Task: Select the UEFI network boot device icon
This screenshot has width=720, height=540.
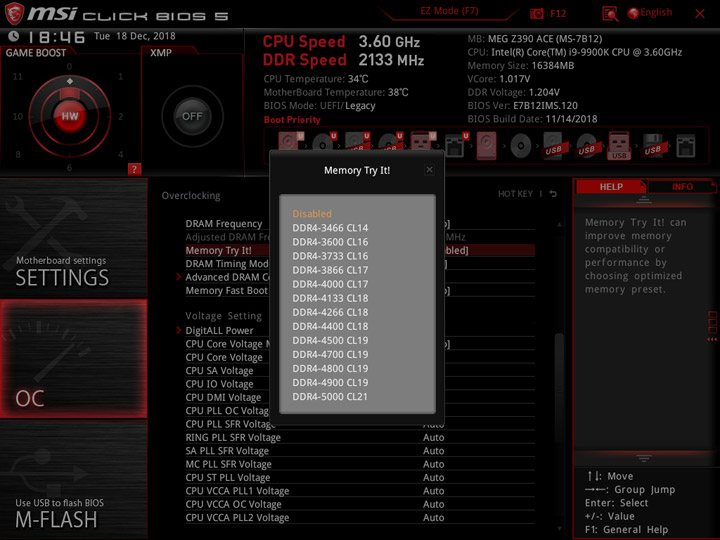Action: (x=456, y=145)
